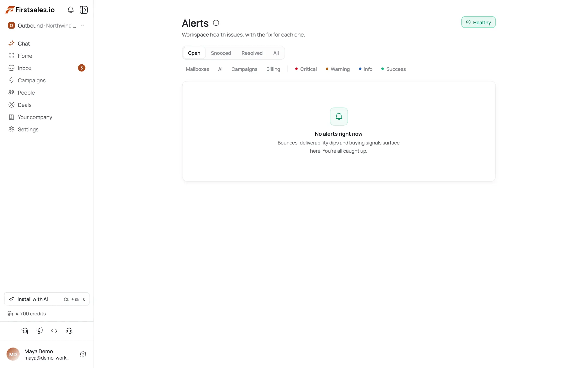Open the academy graduation cap icon
The image size is (588, 368).
pos(25,331)
